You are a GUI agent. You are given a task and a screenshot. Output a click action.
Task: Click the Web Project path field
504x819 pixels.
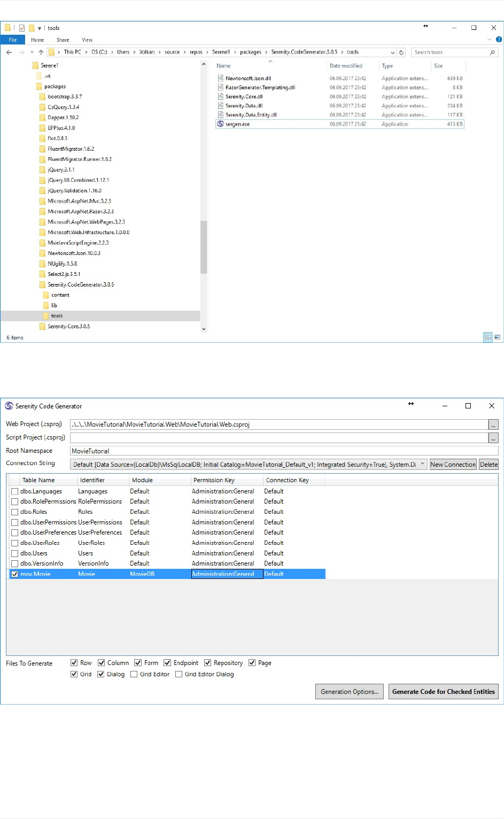pos(279,424)
